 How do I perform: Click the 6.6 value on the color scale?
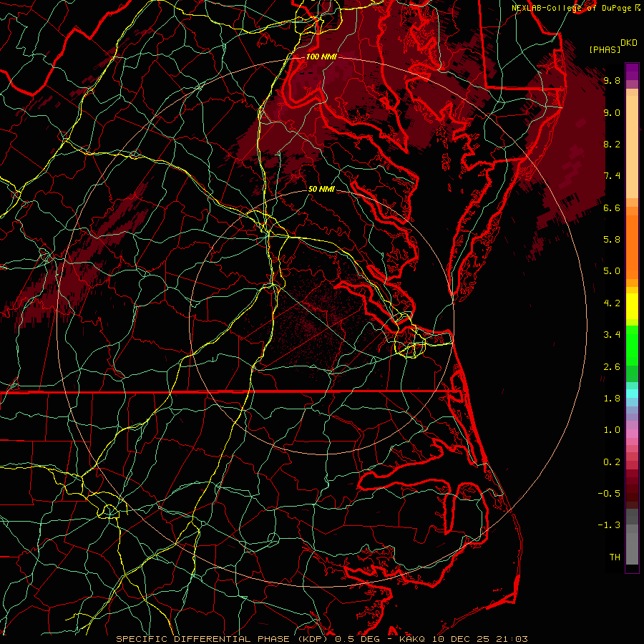(x=612, y=208)
